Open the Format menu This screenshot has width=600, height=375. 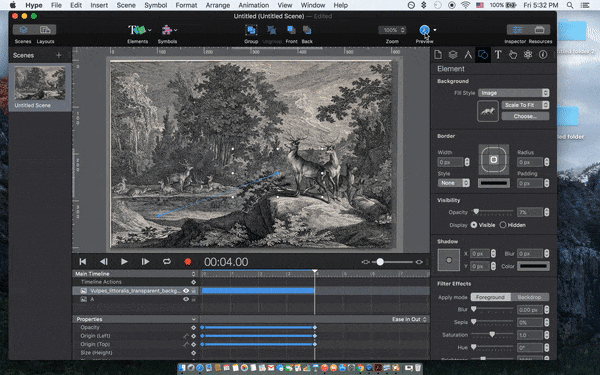tap(186, 5)
